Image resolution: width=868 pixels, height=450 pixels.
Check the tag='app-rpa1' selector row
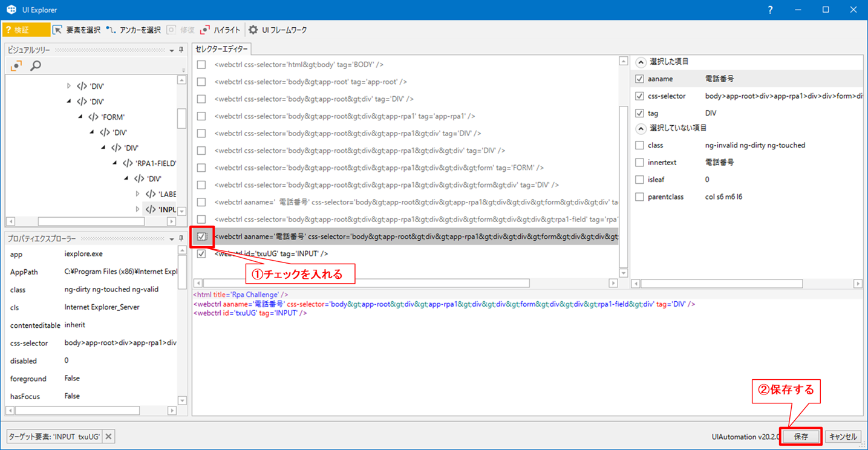(x=201, y=116)
